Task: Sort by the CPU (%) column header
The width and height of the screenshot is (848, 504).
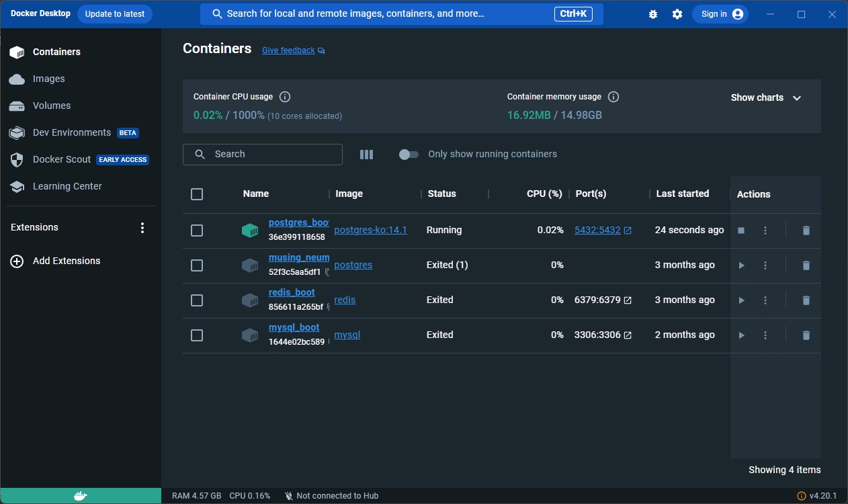Action: click(x=544, y=194)
